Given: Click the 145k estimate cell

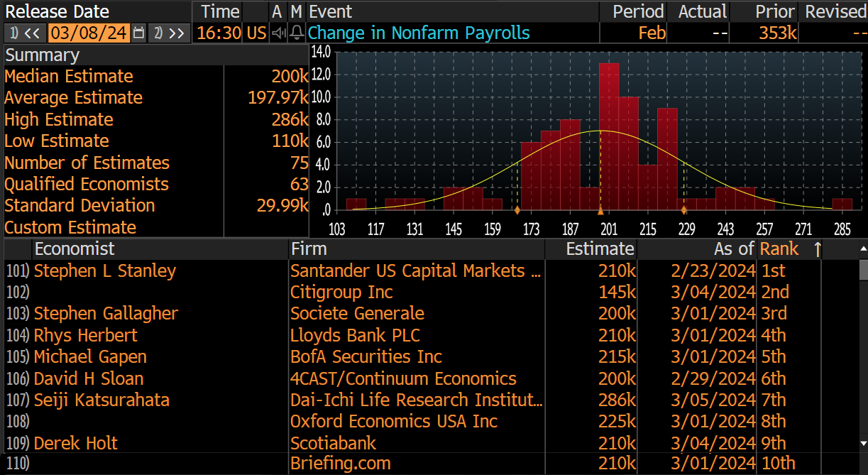Looking at the screenshot, I should (x=617, y=293).
